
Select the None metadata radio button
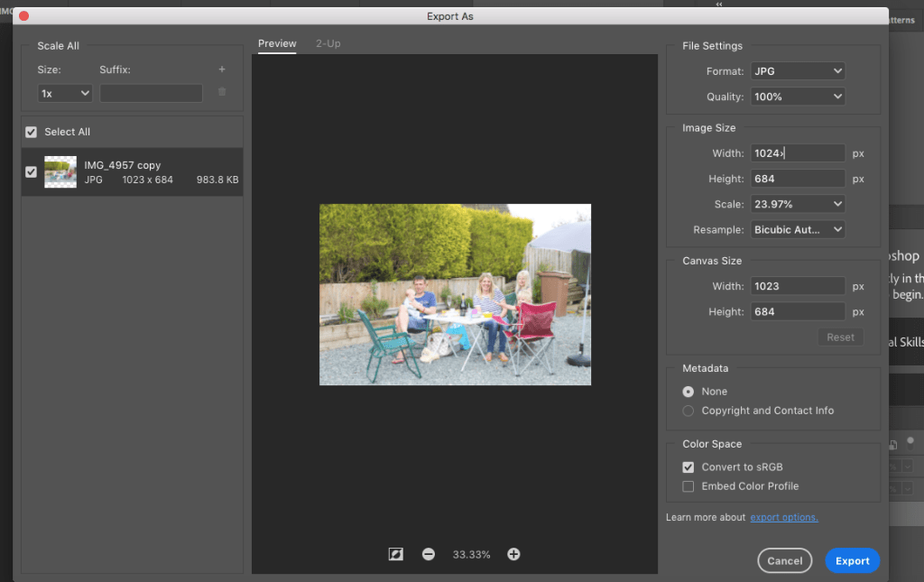(688, 392)
